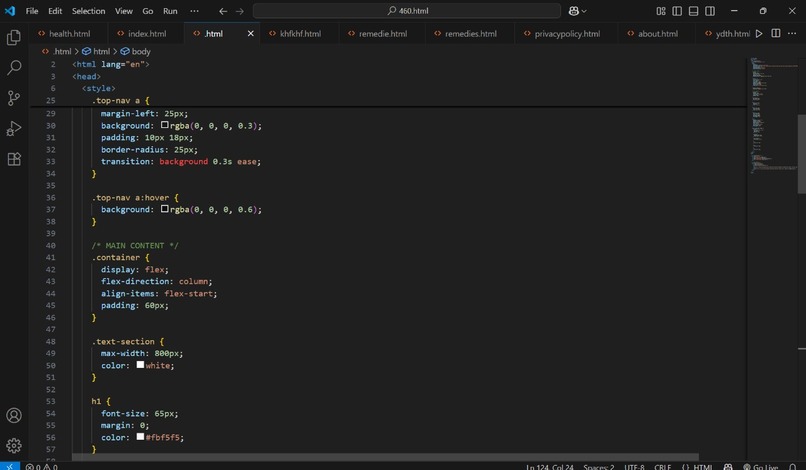This screenshot has height=470, width=806.
Task: Open the Run and Debug view
Action: point(14,128)
